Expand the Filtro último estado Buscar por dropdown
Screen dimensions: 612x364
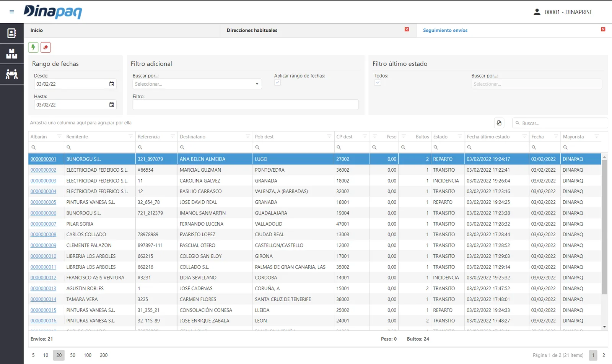pos(537,84)
